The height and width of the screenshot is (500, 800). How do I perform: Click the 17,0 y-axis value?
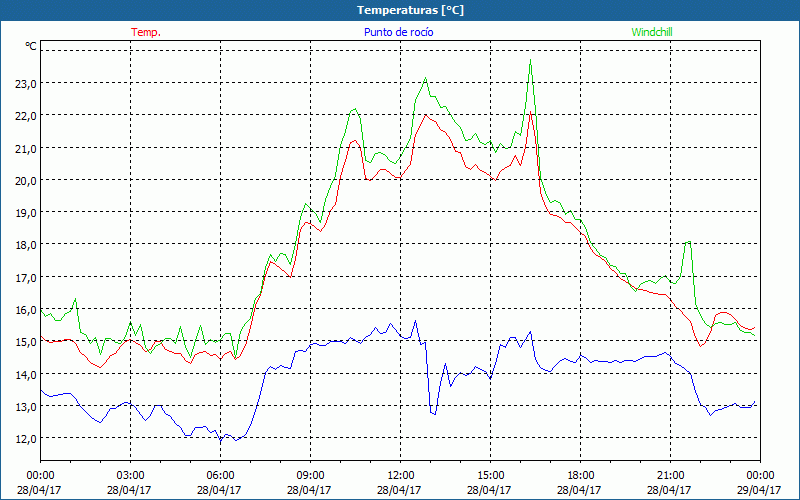pyautogui.click(x=25, y=278)
